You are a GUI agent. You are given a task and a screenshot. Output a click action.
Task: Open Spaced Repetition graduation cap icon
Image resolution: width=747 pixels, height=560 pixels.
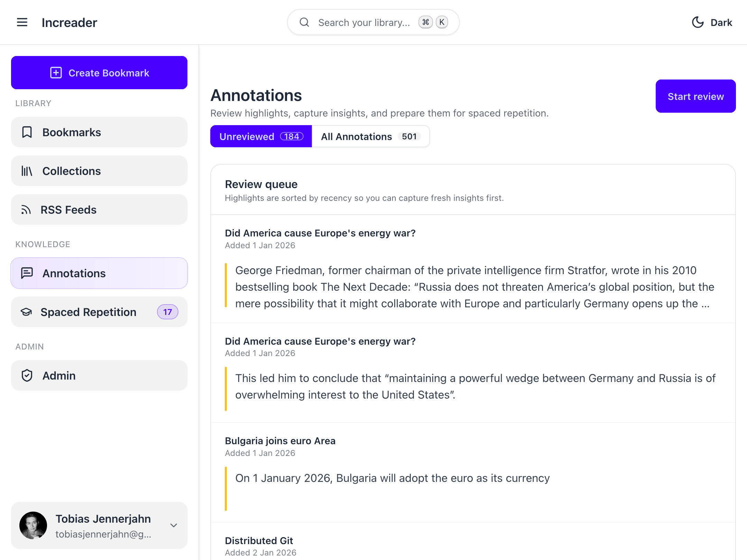coord(27,312)
